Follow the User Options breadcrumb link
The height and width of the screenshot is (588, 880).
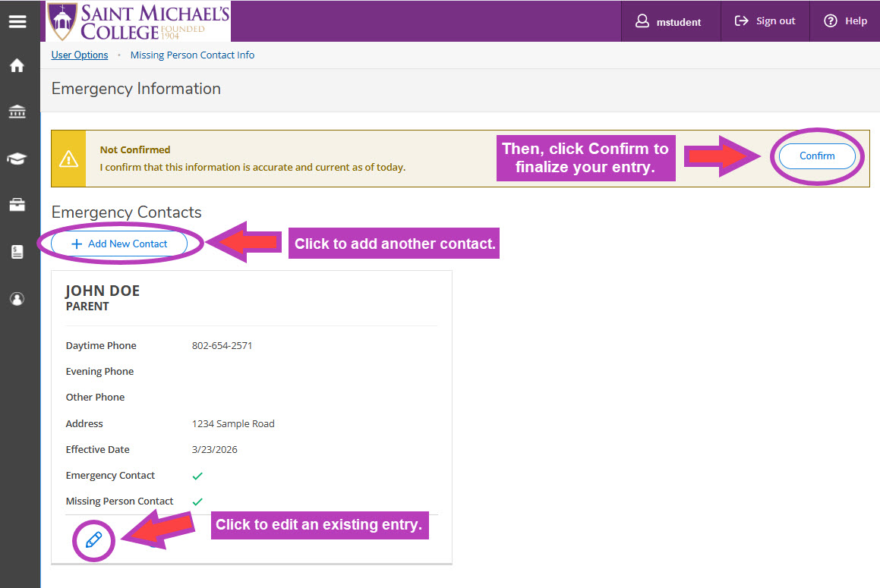[x=80, y=55]
